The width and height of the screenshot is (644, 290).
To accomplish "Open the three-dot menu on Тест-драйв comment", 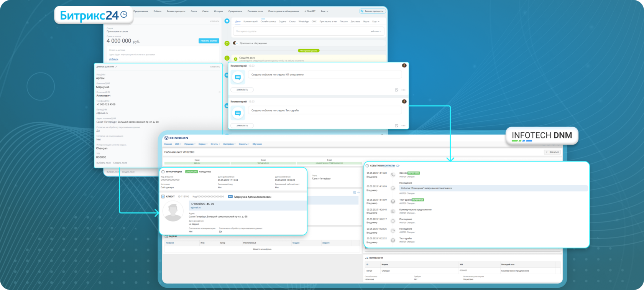I will (403, 126).
